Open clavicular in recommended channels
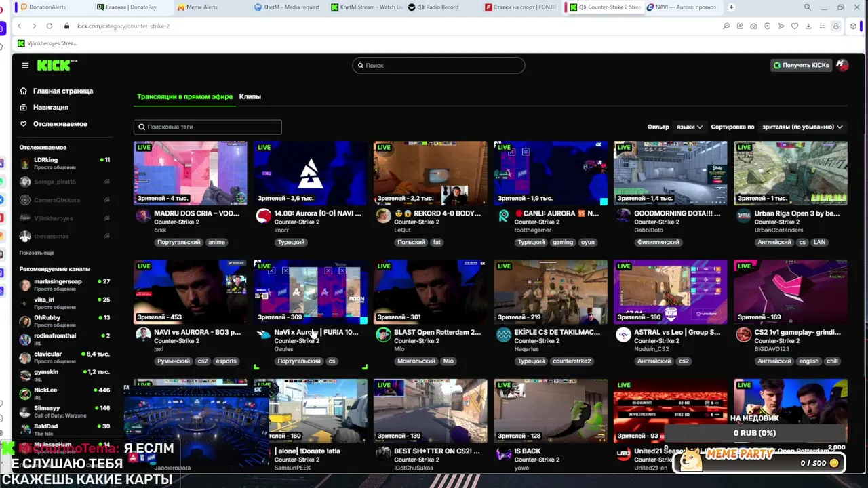This screenshot has height=488, width=868. coord(64,357)
